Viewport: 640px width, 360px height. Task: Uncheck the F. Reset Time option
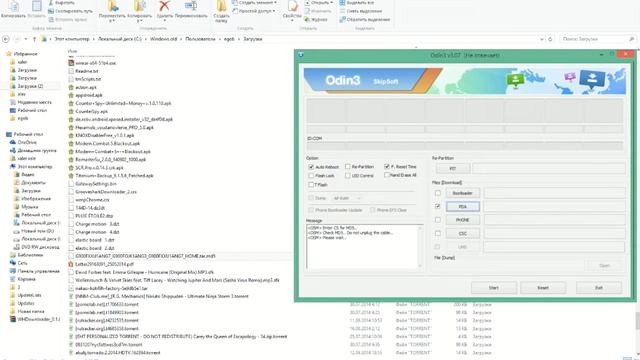pyautogui.click(x=387, y=167)
